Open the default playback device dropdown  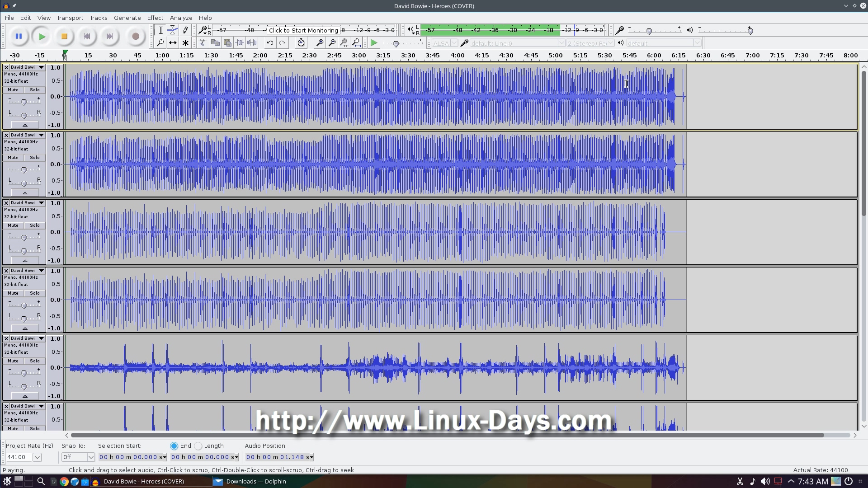pyautogui.click(x=664, y=43)
